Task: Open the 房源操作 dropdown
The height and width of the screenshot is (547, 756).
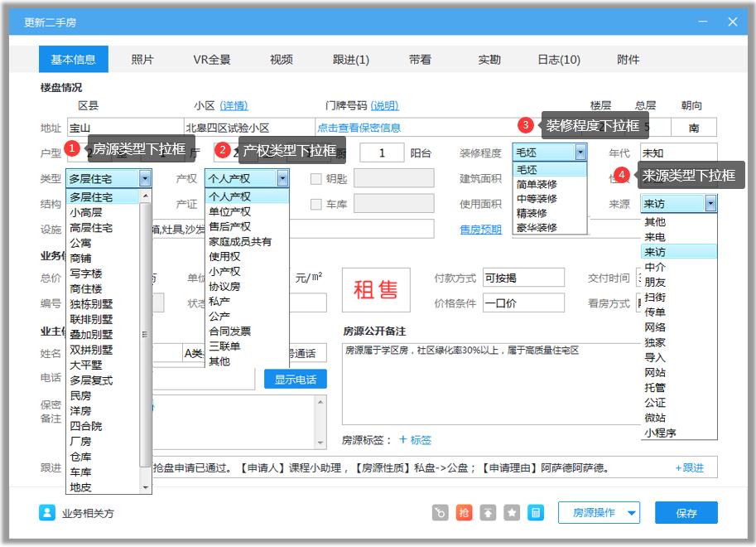Action: click(600, 512)
